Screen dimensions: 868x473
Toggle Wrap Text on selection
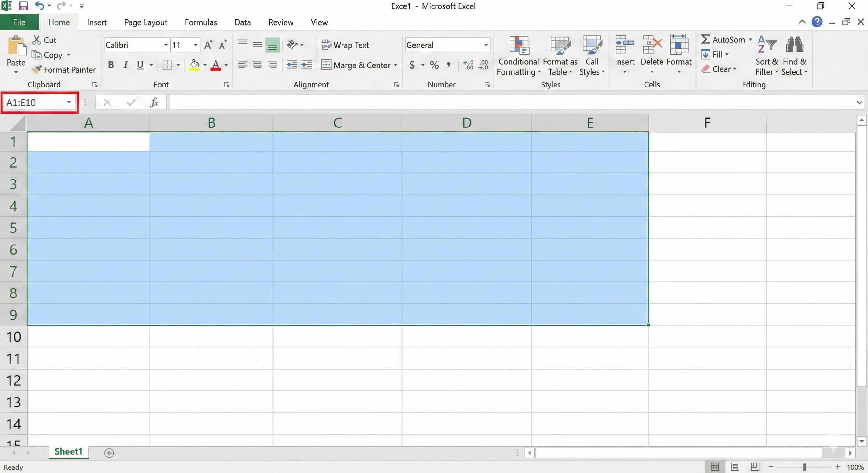(346, 45)
